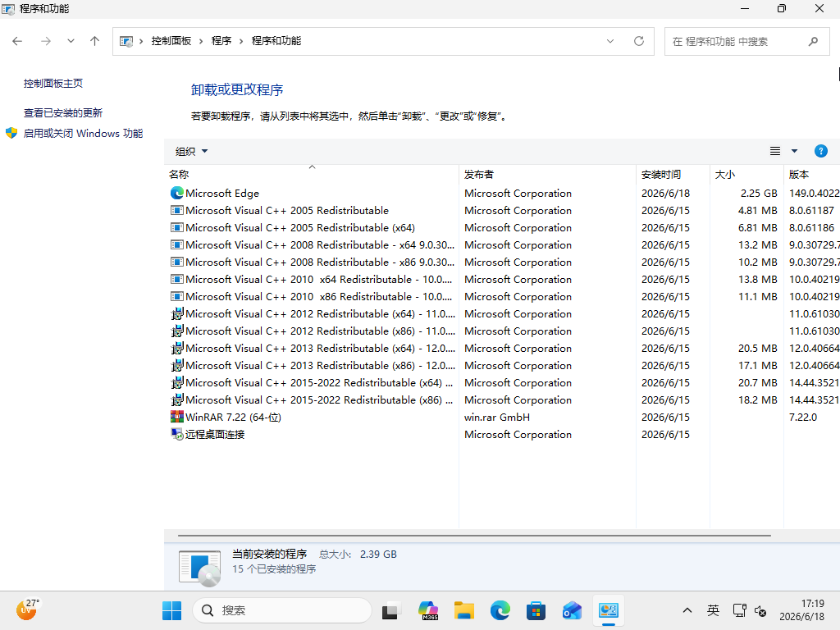
Task: Select Visual C++ 2012 (x64) entry icon
Action: 177,314
